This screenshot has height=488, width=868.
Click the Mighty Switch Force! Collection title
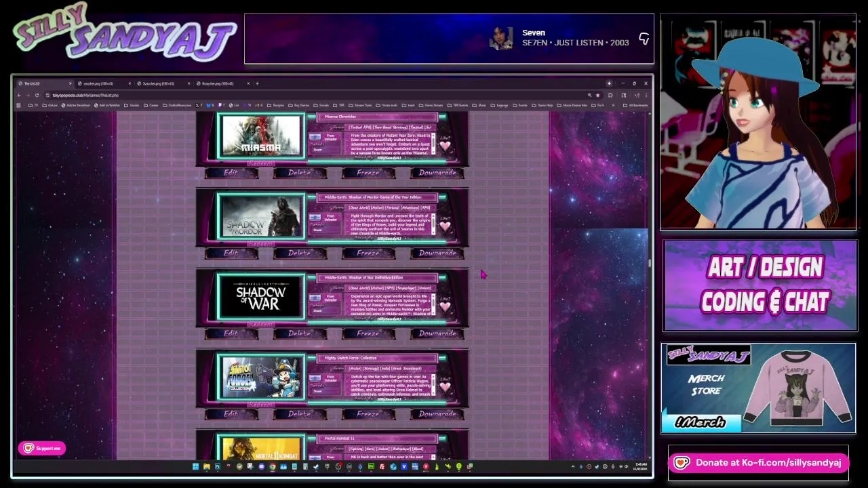click(351, 358)
